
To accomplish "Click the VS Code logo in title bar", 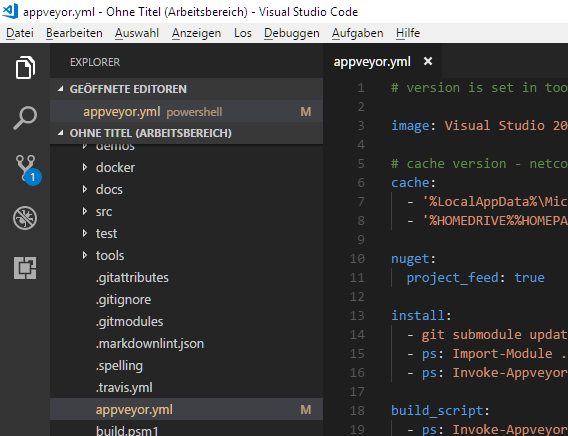I will tap(10, 11).
